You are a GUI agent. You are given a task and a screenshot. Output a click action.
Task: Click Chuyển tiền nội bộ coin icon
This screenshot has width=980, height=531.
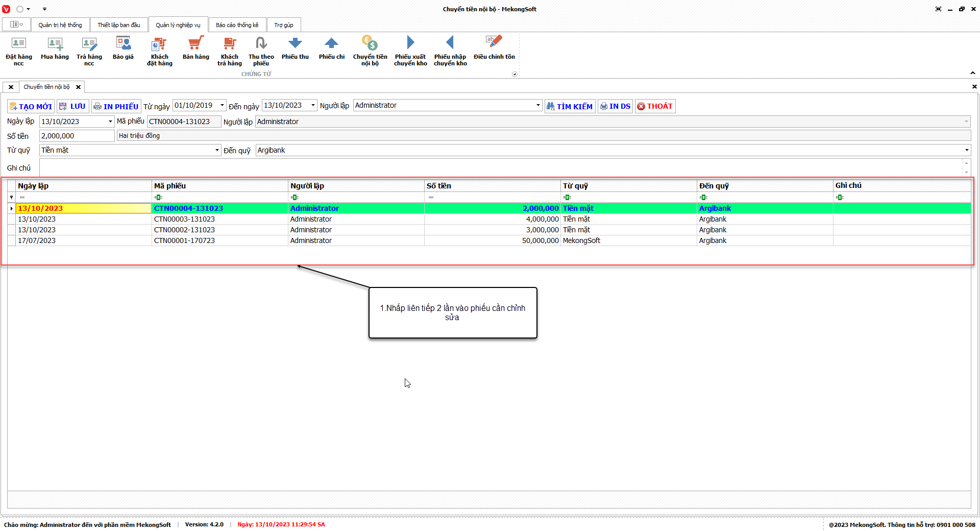370,44
